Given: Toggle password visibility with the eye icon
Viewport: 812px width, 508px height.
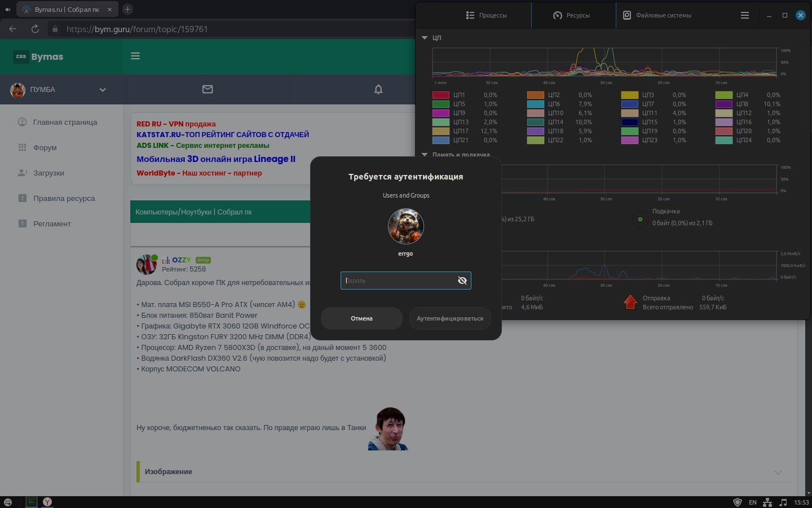Looking at the screenshot, I should click(x=462, y=281).
